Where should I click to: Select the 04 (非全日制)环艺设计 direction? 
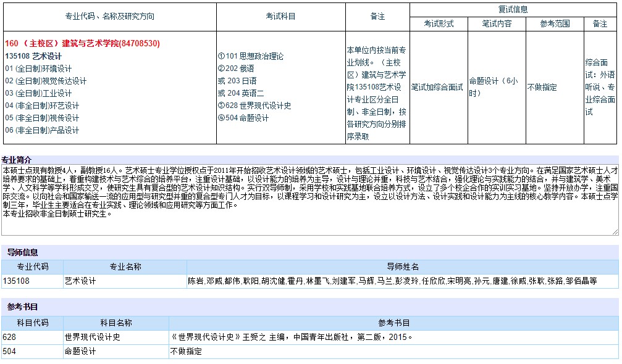(42, 105)
